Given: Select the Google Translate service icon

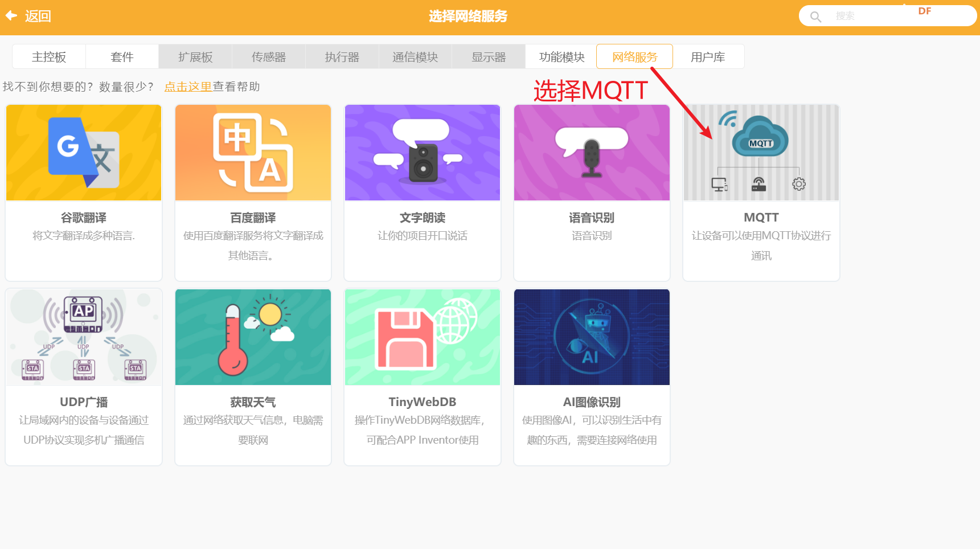Looking at the screenshot, I should [84, 153].
